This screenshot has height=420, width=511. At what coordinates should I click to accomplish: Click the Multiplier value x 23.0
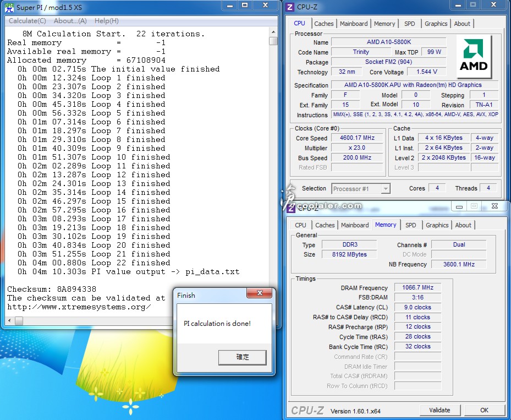coord(357,148)
